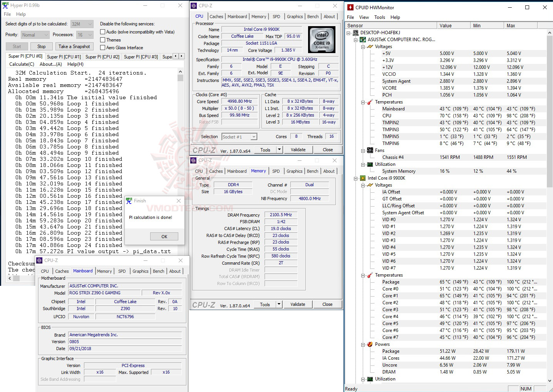This screenshot has width=553, height=392.
Task: Click the Voltages icon under Intel Core i9 9900K
Action: click(370, 185)
